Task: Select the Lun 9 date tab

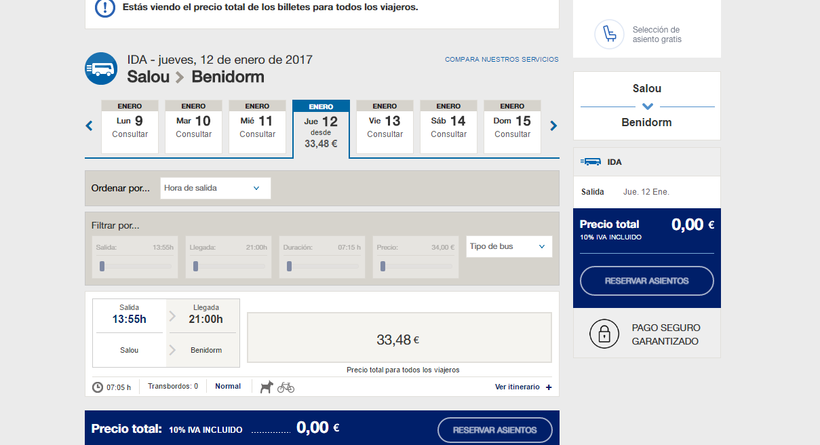Action: 130,126
